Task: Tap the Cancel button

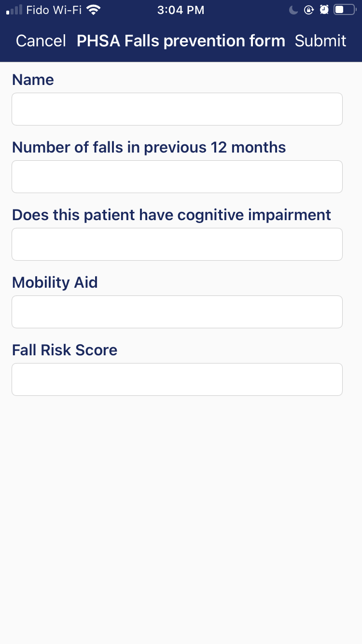Action: [41, 41]
